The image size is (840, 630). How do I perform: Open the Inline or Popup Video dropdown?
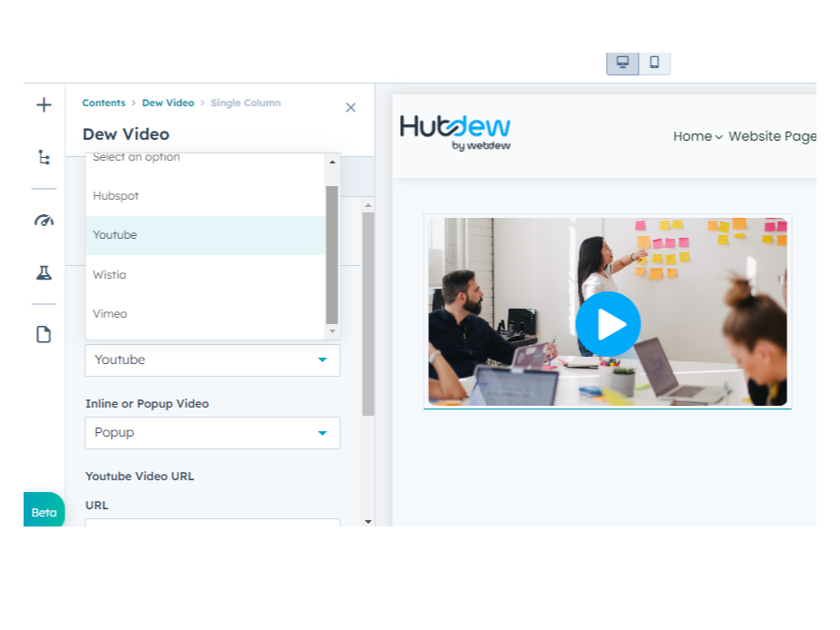tap(212, 433)
